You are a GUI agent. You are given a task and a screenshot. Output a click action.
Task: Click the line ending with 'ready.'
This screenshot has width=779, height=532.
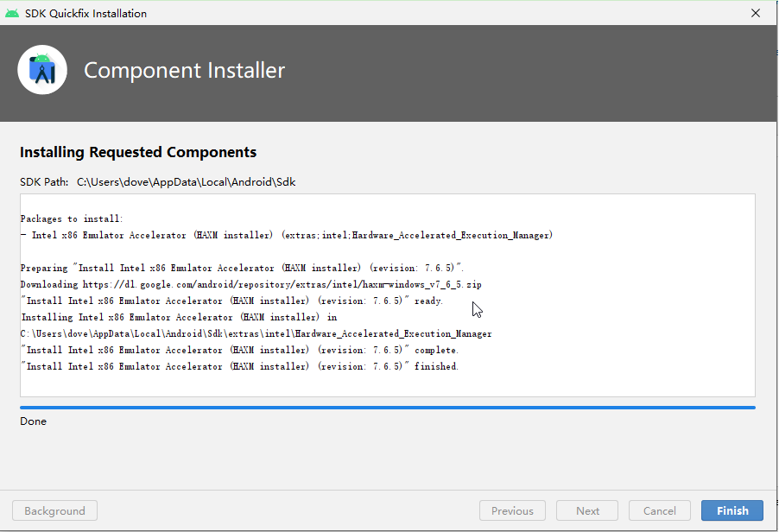click(231, 301)
